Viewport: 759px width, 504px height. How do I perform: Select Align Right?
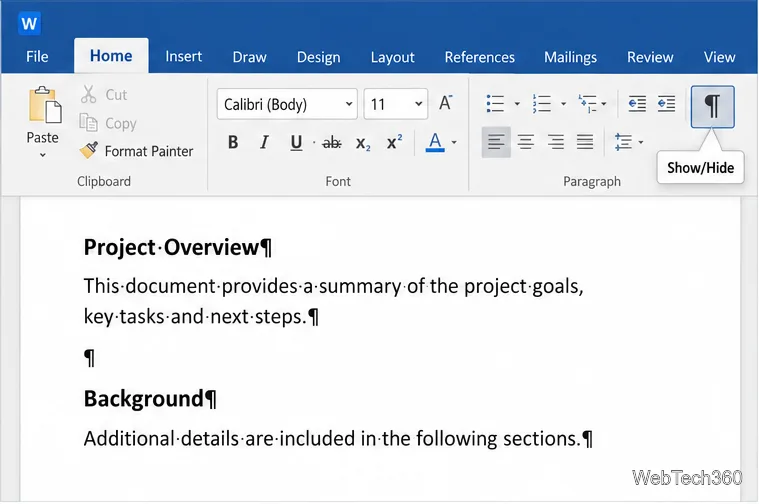556,142
